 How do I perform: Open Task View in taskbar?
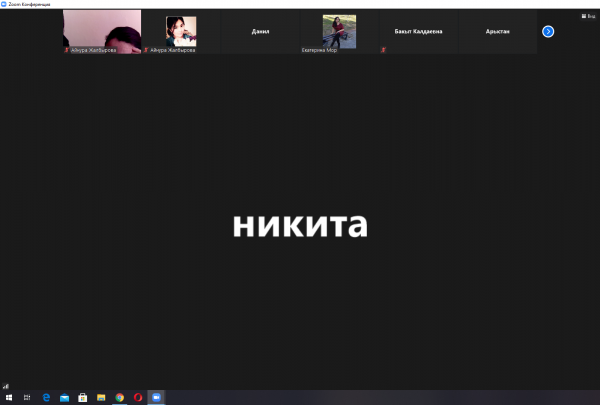point(27,397)
